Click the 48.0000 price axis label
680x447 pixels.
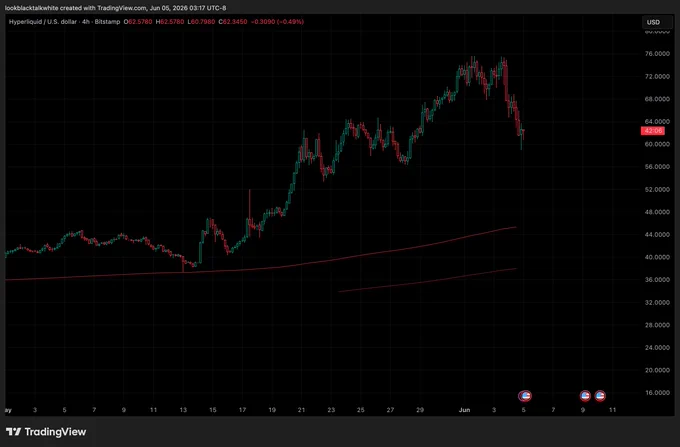pyautogui.click(x=657, y=212)
